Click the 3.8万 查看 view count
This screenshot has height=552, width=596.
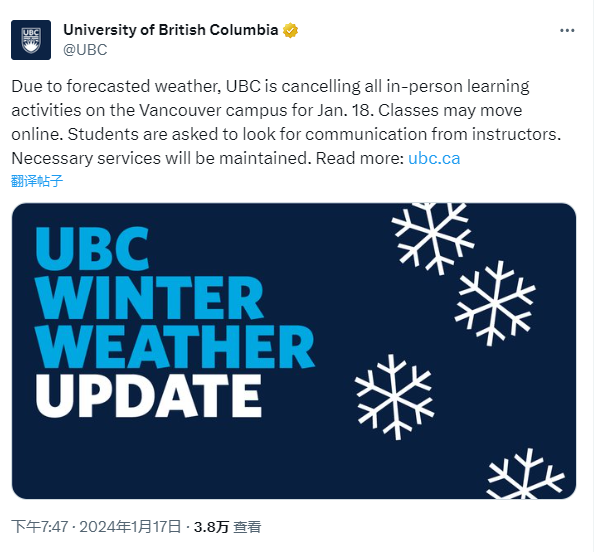pos(227,527)
